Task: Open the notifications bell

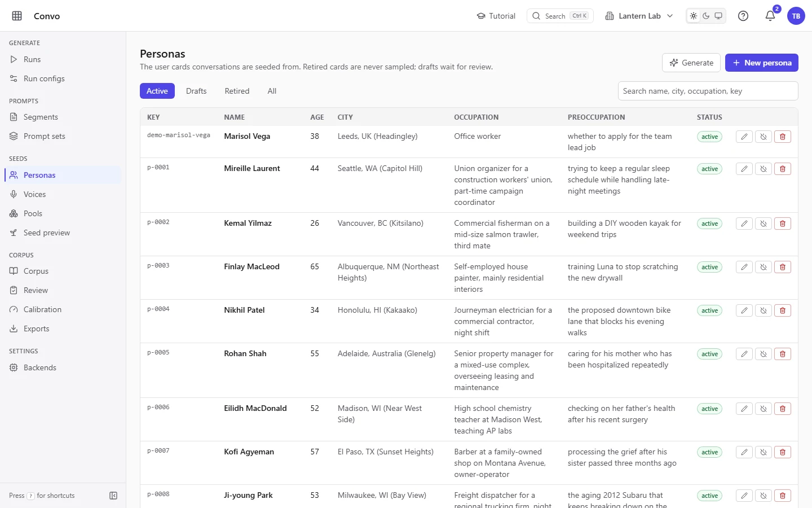Action: [x=770, y=16]
